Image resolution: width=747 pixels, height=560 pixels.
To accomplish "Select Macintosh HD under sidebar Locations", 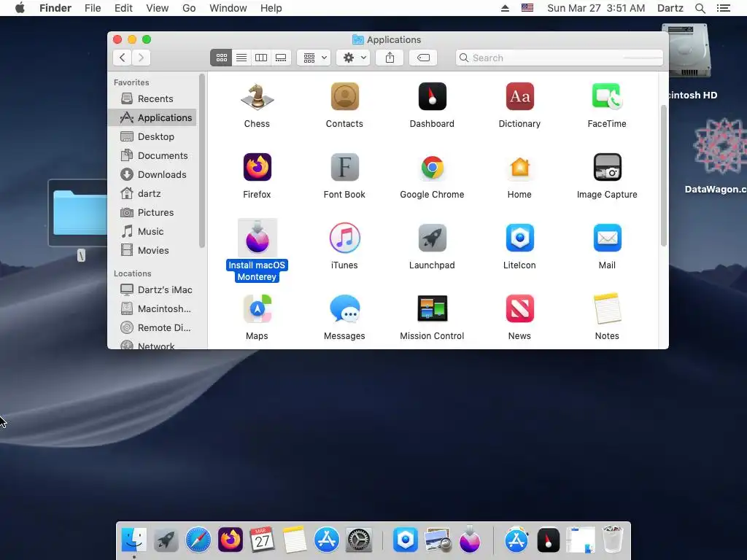I will [152, 308].
